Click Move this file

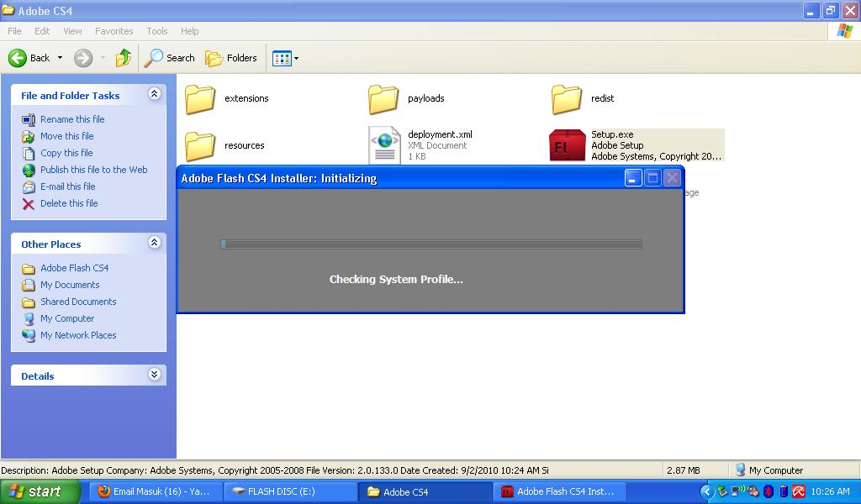[x=67, y=136]
